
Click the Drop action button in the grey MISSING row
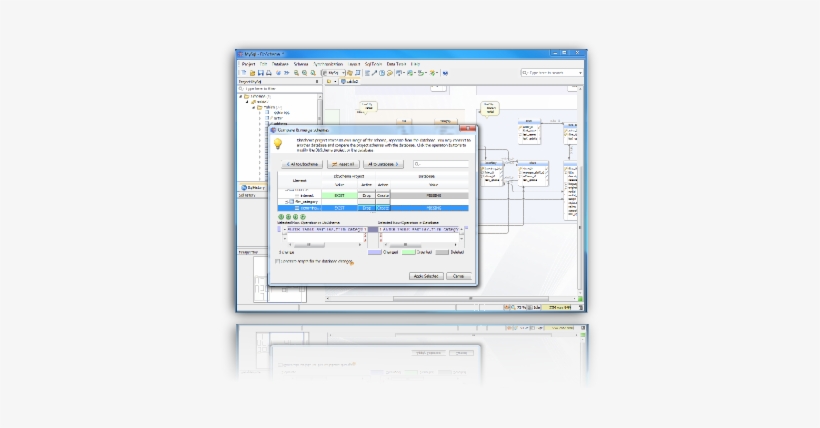[x=367, y=196]
